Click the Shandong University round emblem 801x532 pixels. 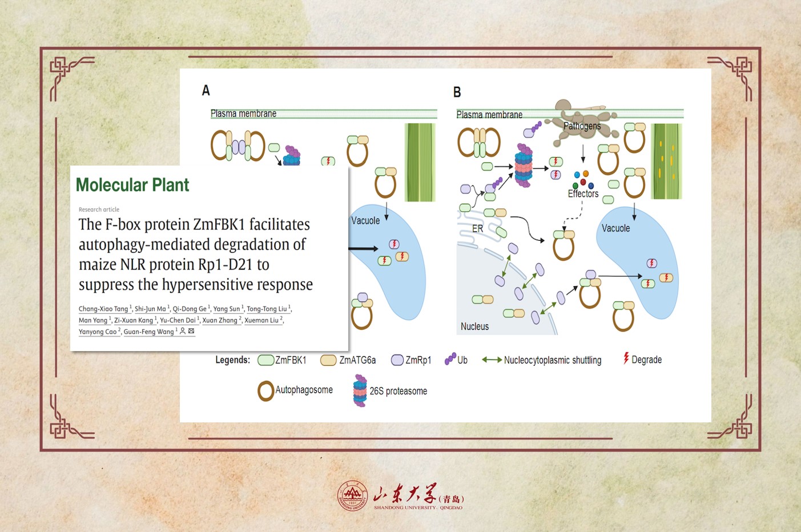pyautogui.click(x=352, y=495)
